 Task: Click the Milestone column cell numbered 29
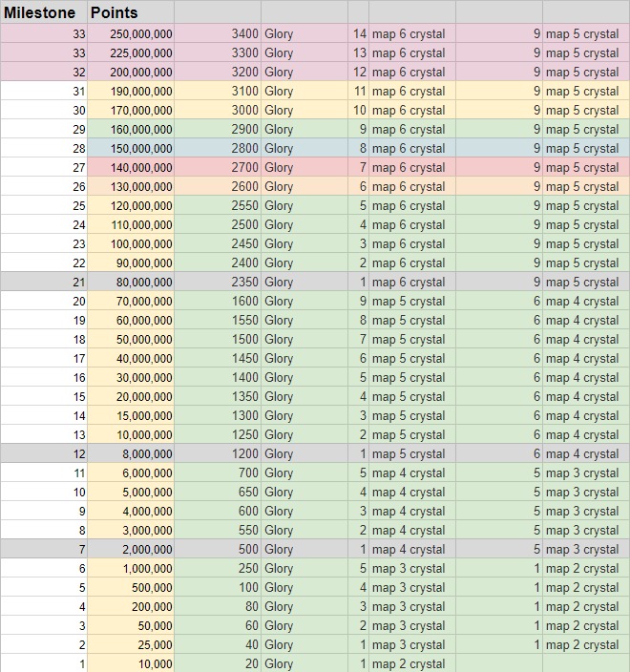tap(43, 129)
